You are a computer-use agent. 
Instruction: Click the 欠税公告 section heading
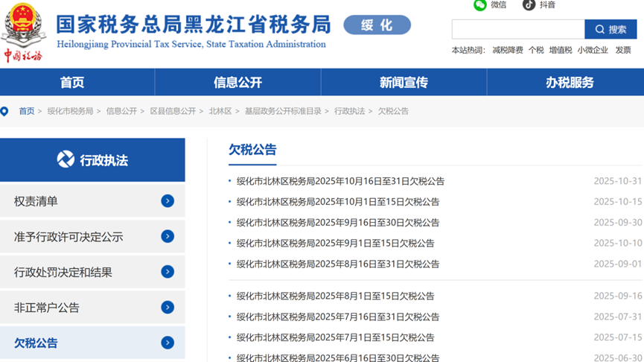[x=252, y=150]
